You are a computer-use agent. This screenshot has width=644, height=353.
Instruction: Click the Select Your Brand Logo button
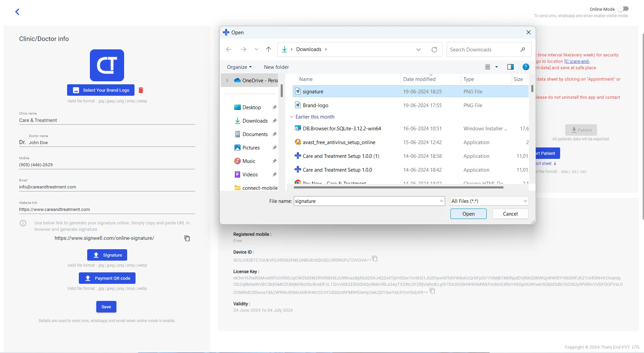[x=101, y=90]
